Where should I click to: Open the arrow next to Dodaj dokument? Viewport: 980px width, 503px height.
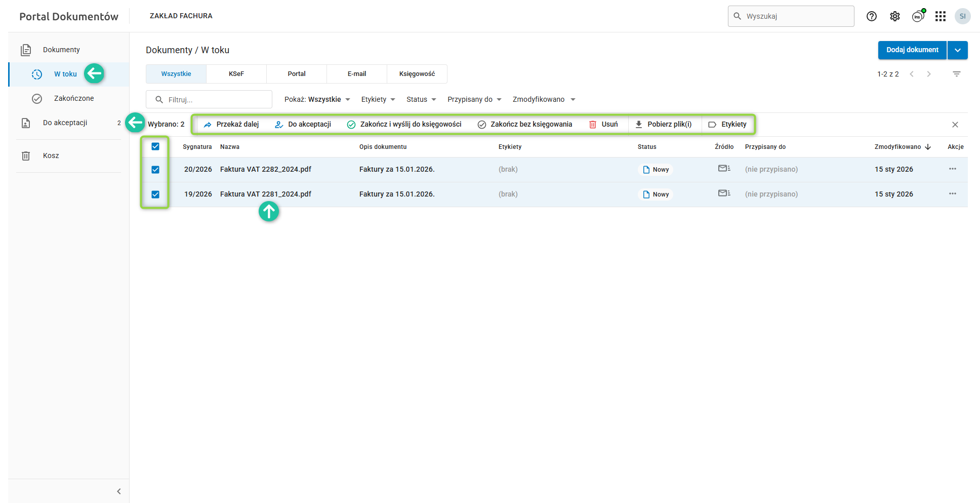point(957,50)
